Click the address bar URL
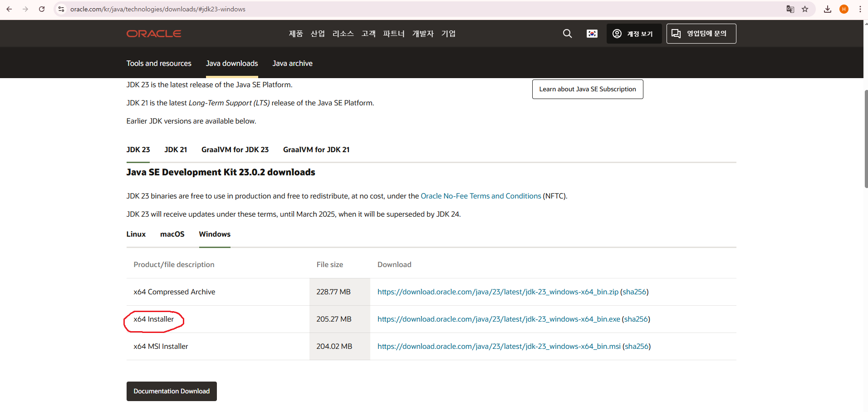868x412 pixels. pos(158,9)
